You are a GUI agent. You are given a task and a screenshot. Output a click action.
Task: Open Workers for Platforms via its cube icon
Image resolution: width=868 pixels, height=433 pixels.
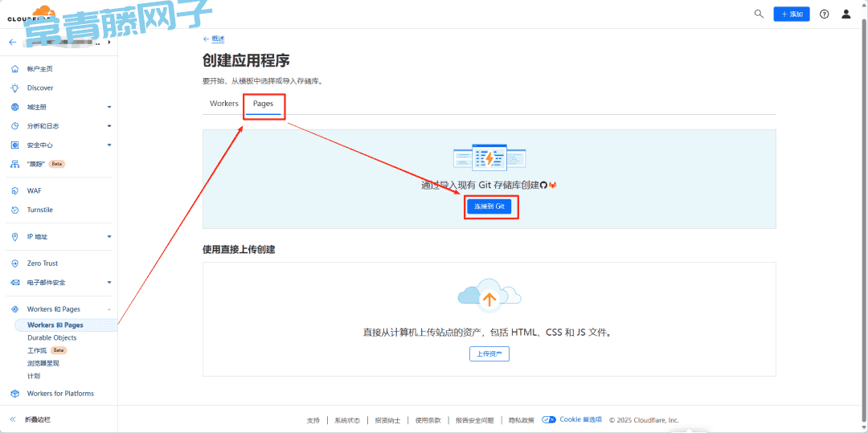15,394
